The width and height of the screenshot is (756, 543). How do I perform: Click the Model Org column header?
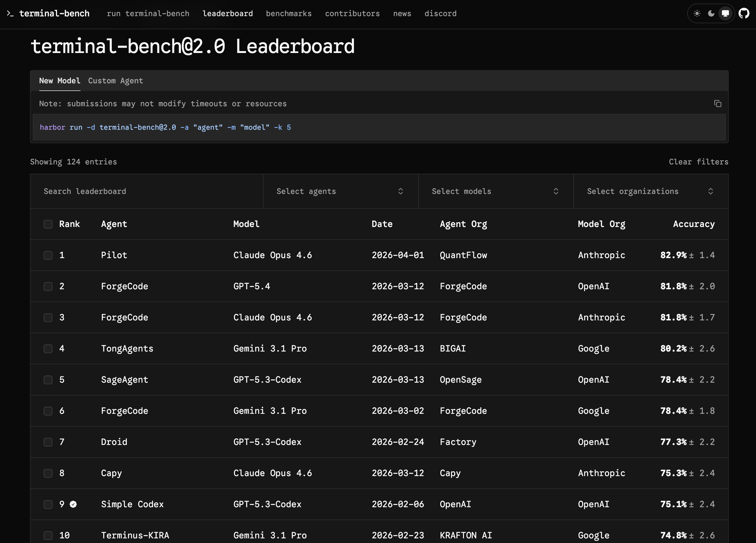[x=601, y=224]
